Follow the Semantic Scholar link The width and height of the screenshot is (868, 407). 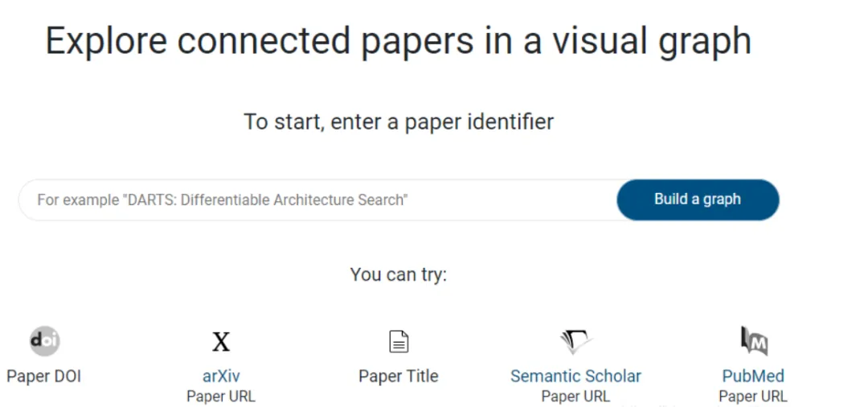coord(575,376)
